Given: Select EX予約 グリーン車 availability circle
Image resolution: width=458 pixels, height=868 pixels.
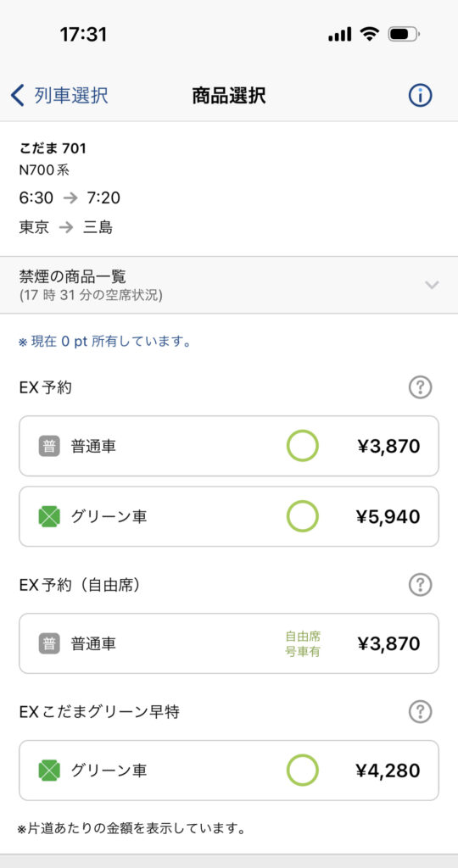Looking at the screenshot, I should [303, 516].
